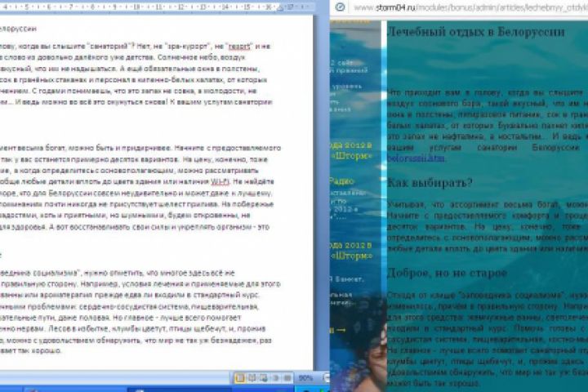Click the yellow arrow link in sidebar
The image size is (588, 392).
tap(338, 330)
